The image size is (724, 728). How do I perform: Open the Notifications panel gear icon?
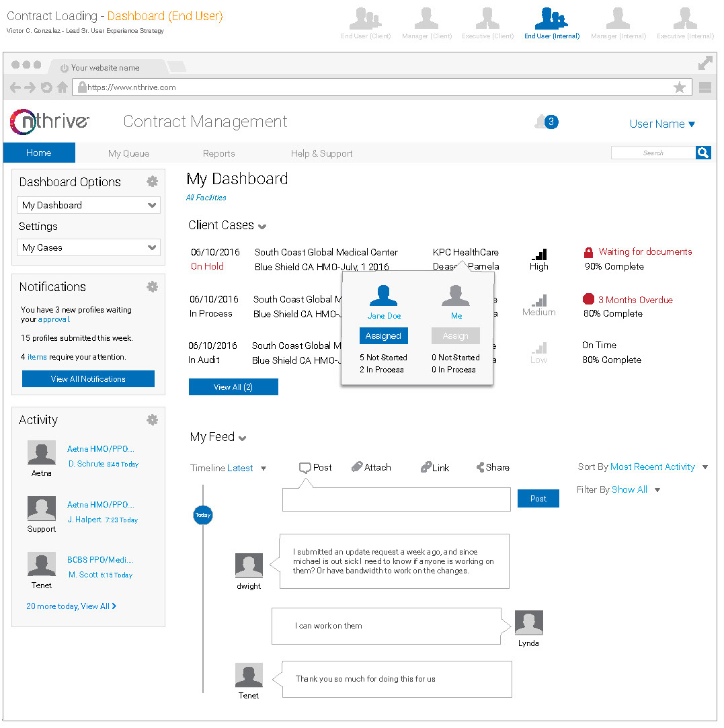coord(153,287)
